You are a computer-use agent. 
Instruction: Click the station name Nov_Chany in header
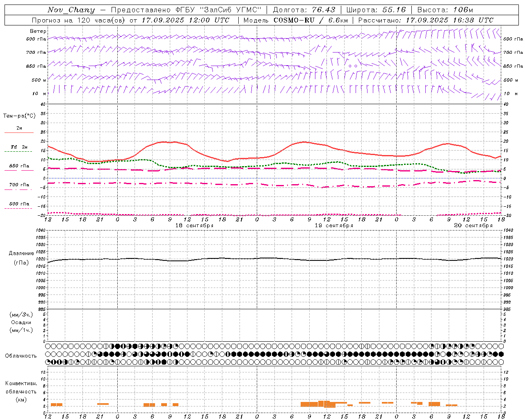(71, 10)
